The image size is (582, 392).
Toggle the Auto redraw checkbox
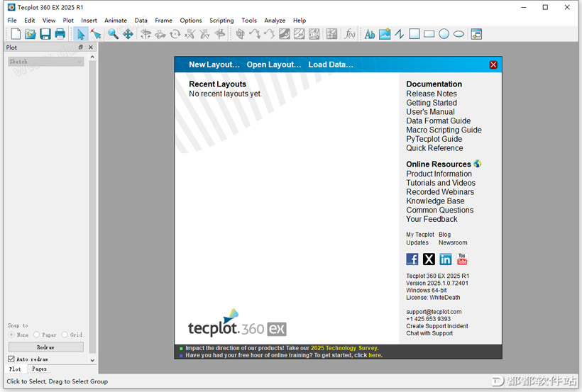11,359
